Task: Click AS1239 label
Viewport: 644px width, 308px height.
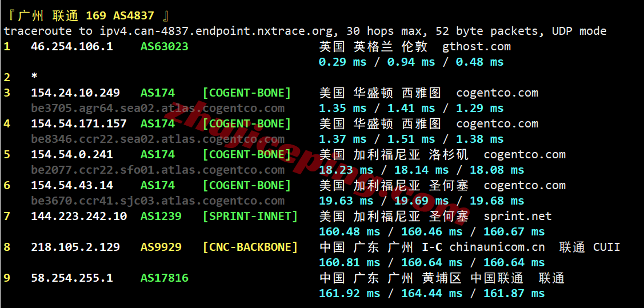Action: click(161, 216)
